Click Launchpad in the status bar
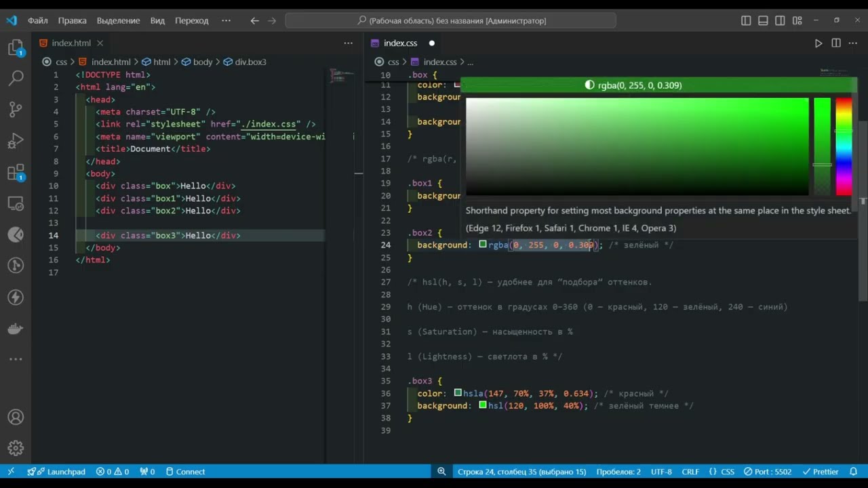Image resolution: width=868 pixels, height=488 pixels. (57, 472)
